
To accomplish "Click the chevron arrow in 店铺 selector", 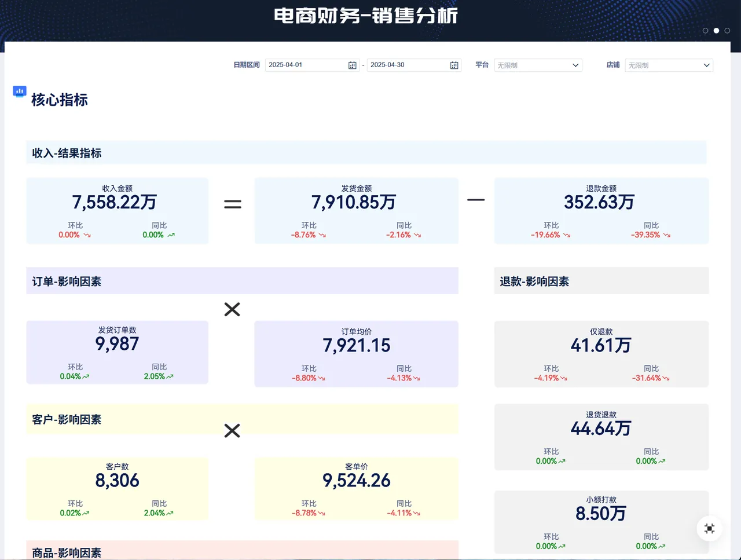I will click(x=706, y=65).
